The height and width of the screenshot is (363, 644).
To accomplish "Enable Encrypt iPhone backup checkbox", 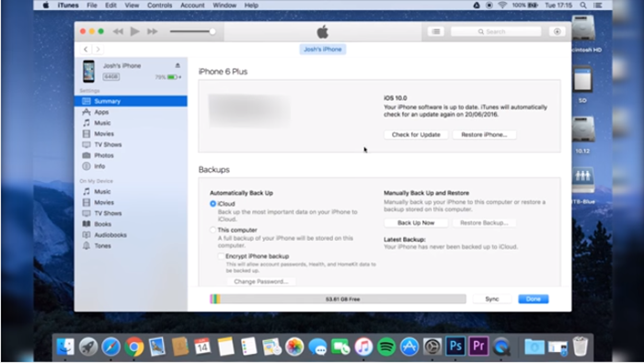I will [x=221, y=256].
